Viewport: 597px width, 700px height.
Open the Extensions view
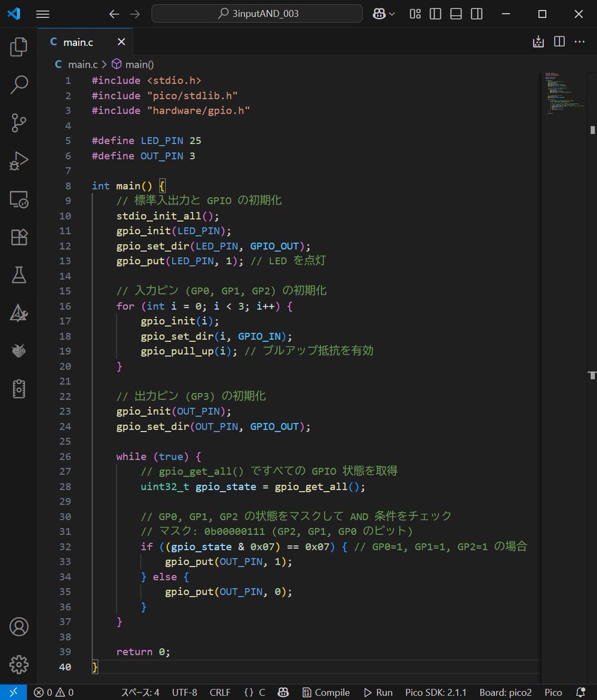[x=19, y=237]
